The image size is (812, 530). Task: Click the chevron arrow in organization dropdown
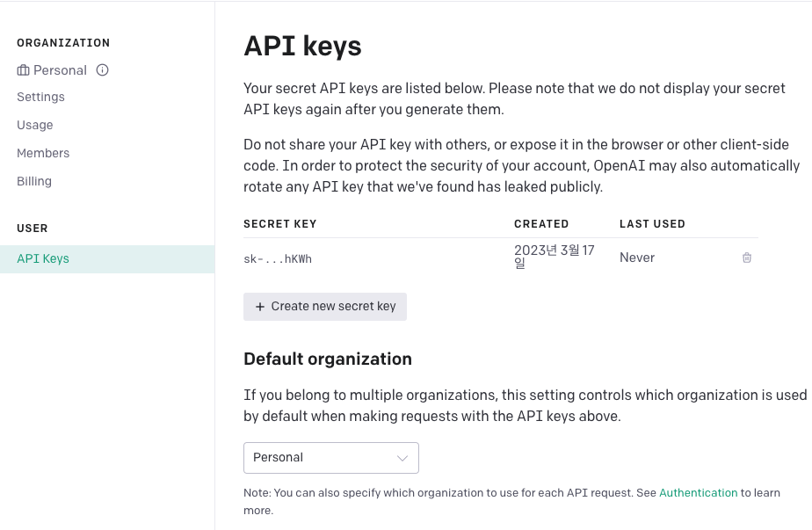coord(402,458)
